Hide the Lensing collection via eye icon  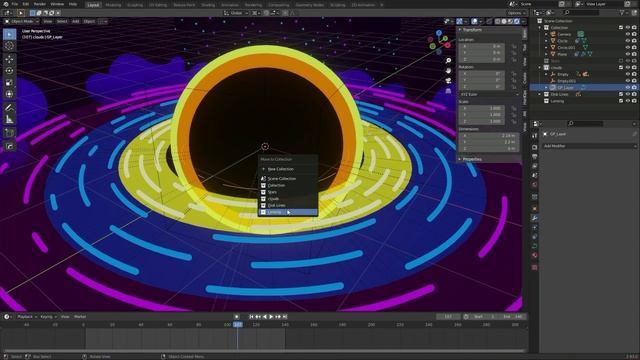coord(628,101)
